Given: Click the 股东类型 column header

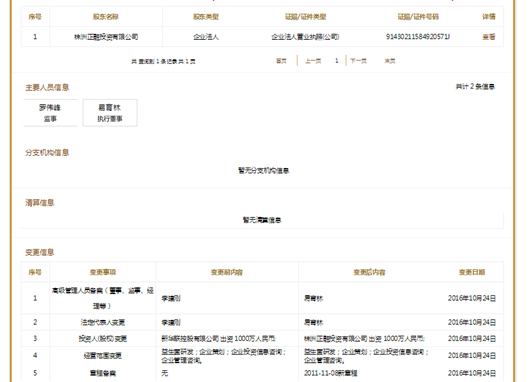Looking at the screenshot, I should pyautogui.click(x=206, y=17).
